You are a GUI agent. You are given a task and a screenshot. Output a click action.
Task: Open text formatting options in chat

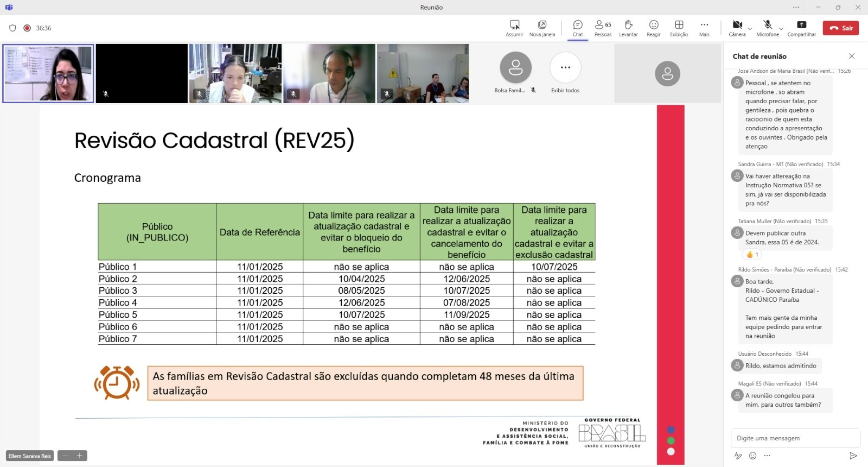click(738, 456)
